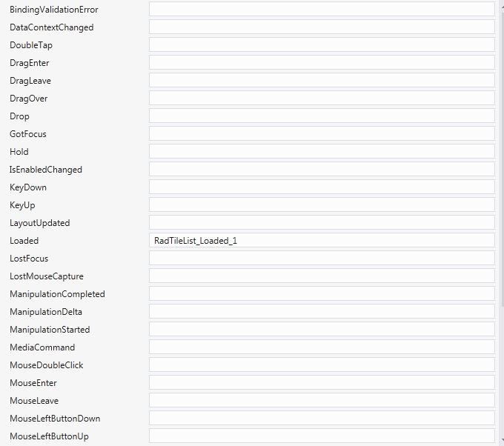Click the KeyDown event input box
The height and width of the screenshot is (446, 504).
tap(322, 187)
